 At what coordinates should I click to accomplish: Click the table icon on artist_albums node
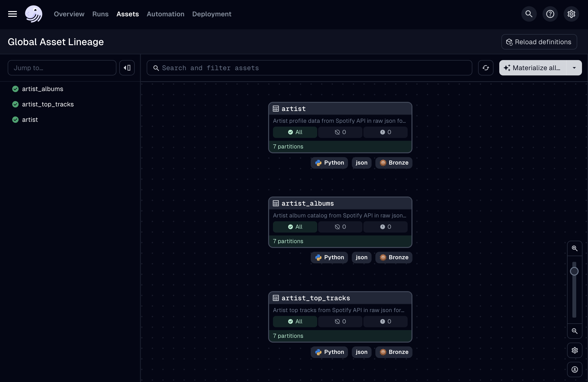click(276, 203)
